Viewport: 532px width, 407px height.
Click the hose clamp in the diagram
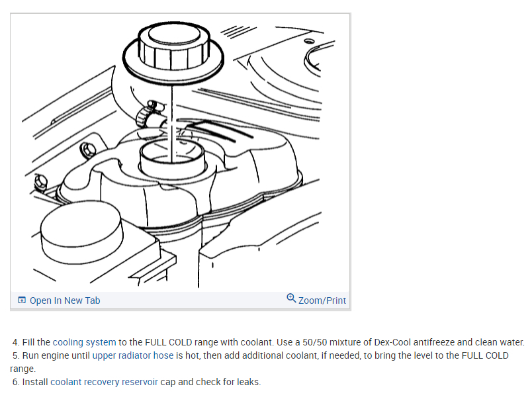pos(148,114)
